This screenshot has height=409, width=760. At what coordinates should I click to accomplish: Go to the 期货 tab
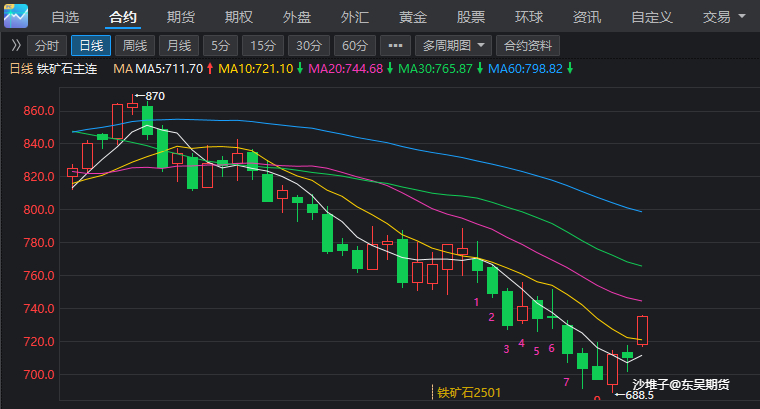click(181, 17)
